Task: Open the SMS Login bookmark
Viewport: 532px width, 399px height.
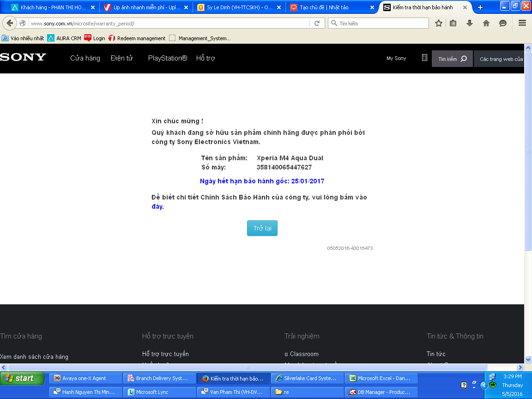Action: pyautogui.click(x=95, y=38)
